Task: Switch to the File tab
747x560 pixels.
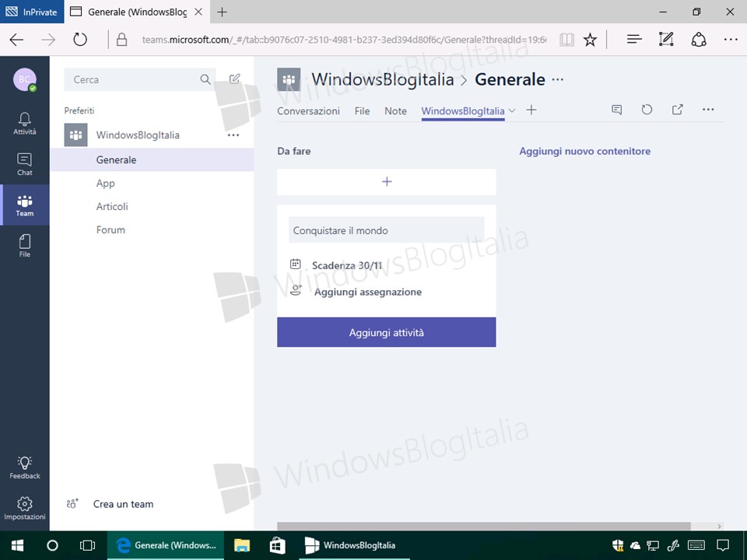Action: pos(362,111)
